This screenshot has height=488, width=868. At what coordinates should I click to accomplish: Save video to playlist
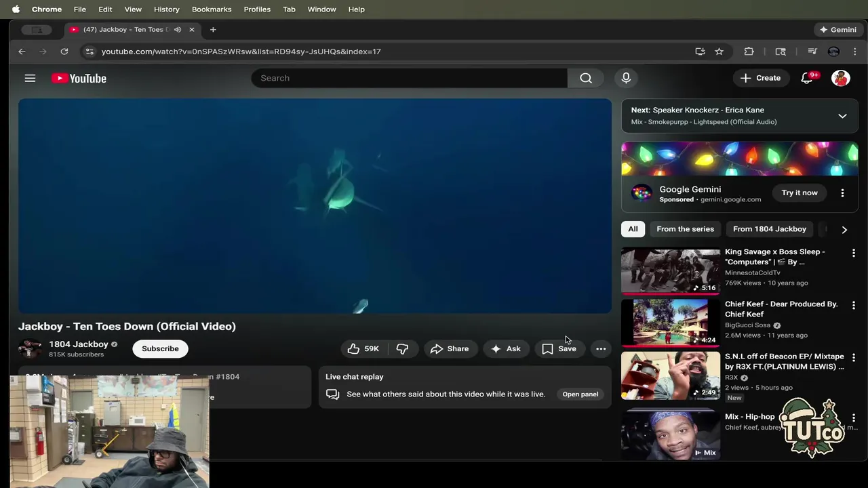559,348
